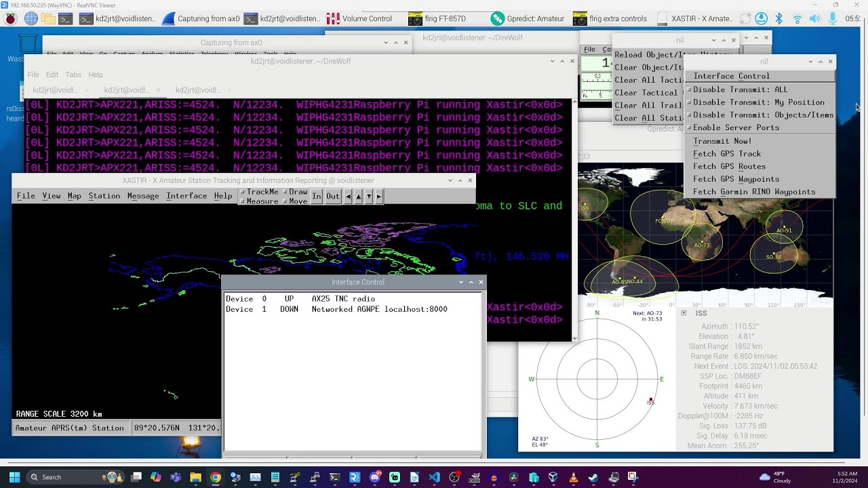Select Transmit Now! menu entry

759,141
